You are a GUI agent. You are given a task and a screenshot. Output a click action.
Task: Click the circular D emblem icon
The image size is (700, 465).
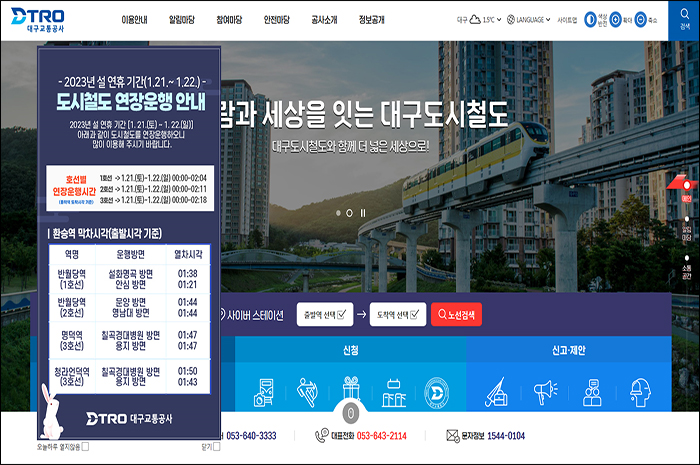click(437, 393)
